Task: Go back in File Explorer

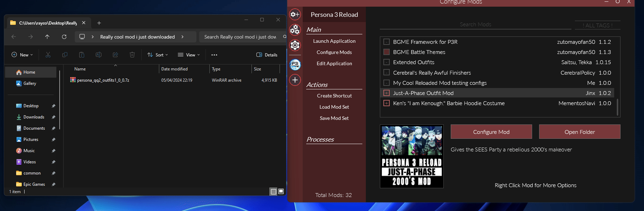Action: 14,37
